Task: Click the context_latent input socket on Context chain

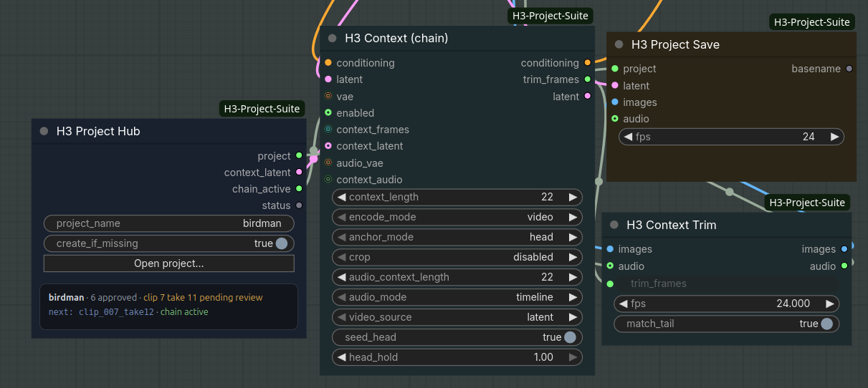Action: (328, 146)
